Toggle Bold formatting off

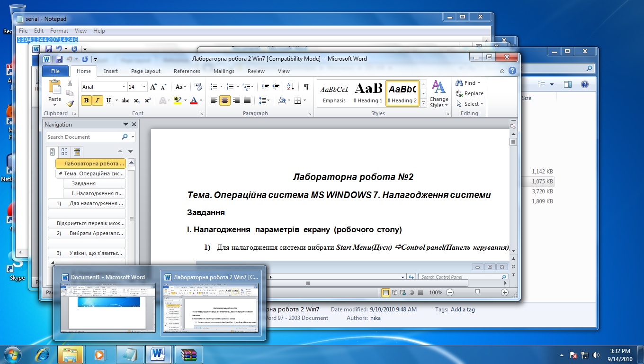tap(86, 100)
